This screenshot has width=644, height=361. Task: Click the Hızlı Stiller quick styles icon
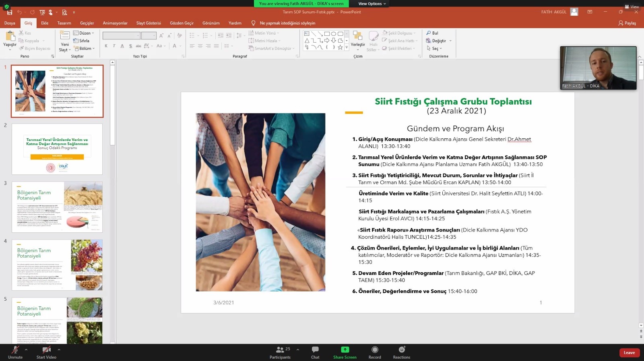(374, 36)
